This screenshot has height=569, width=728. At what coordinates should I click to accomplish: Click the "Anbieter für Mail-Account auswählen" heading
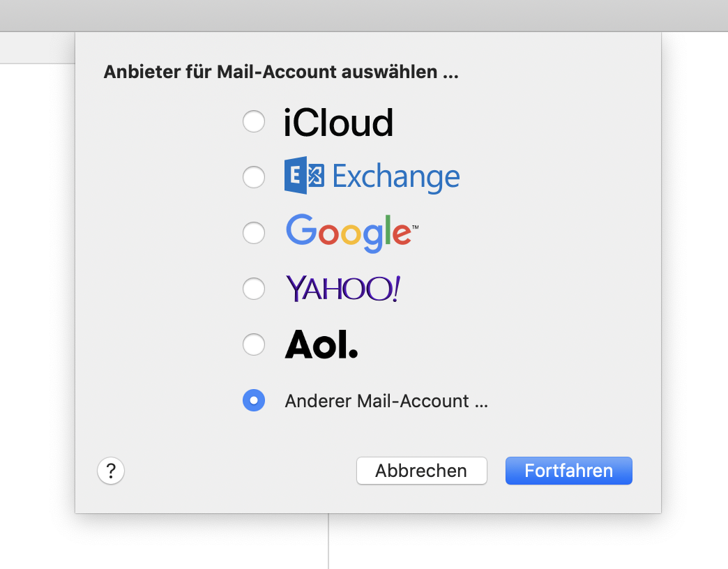pos(281,72)
